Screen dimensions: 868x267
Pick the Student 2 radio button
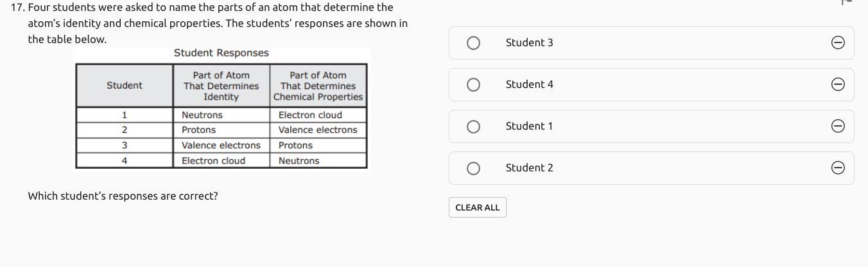(473, 168)
